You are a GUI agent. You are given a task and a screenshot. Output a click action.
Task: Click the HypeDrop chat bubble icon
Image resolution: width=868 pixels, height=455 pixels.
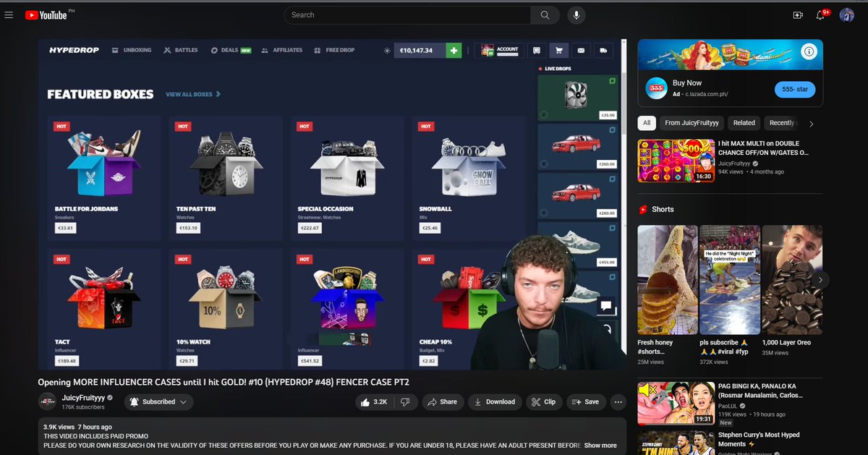[x=606, y=305]
